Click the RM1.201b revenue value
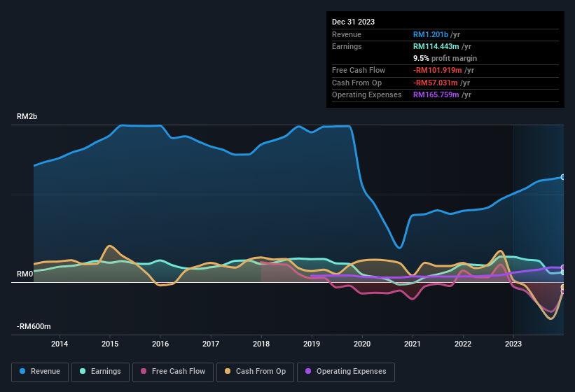 431,34
